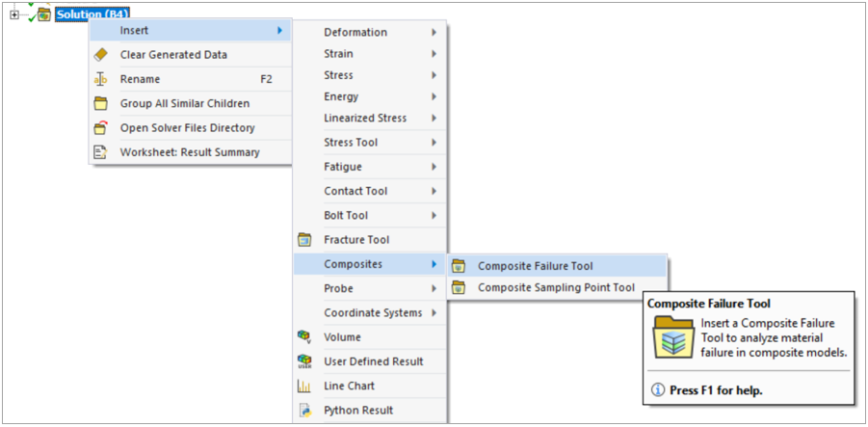Viewport: 868px width, 427px height.
Task: Select Linearized Stress menu entry
Action: tap(365, 118)
